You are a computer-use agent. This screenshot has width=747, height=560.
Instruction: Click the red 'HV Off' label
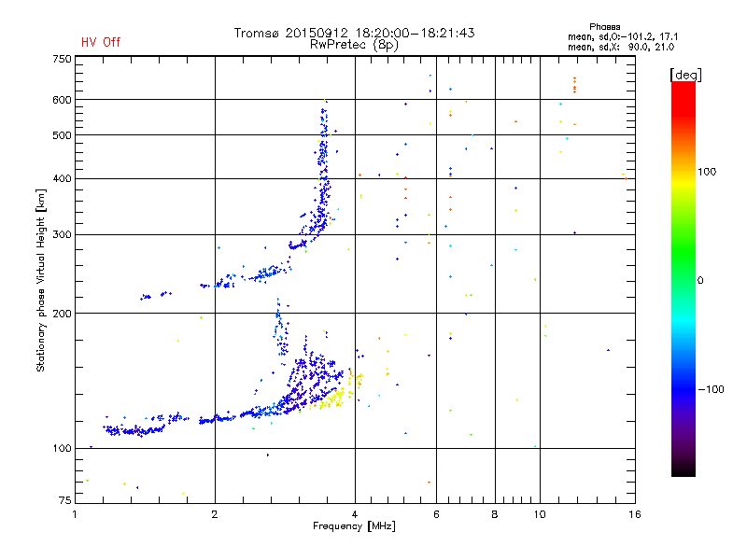pos(101,42)
